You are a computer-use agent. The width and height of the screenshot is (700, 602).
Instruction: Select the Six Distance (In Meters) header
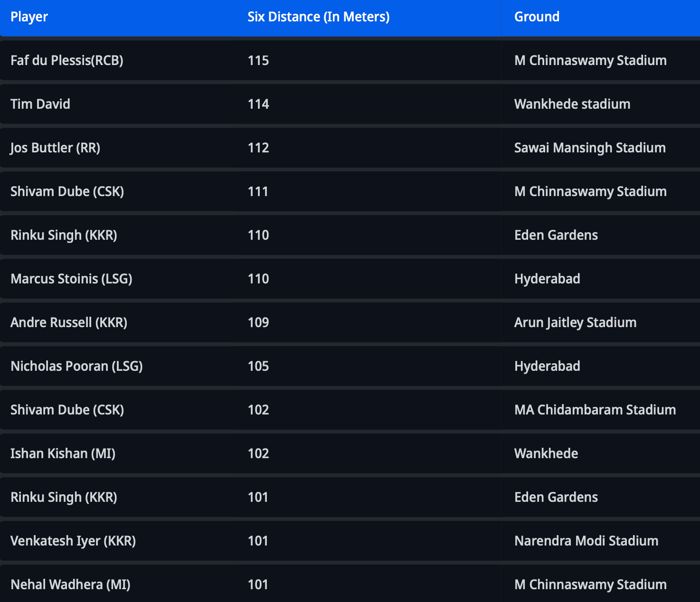tap(319, 17)
